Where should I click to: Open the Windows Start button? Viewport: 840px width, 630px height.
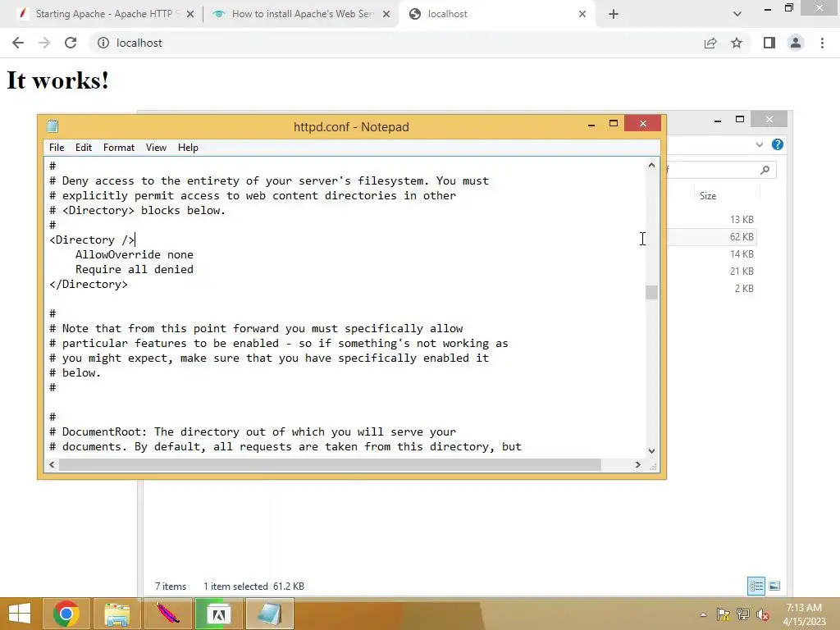tap(20, 614)
